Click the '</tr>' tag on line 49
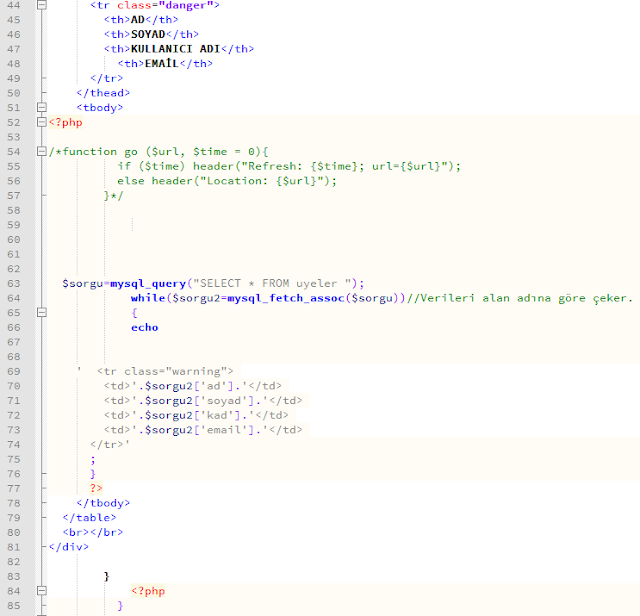This screenshot has height=616, width=640. 107,78
